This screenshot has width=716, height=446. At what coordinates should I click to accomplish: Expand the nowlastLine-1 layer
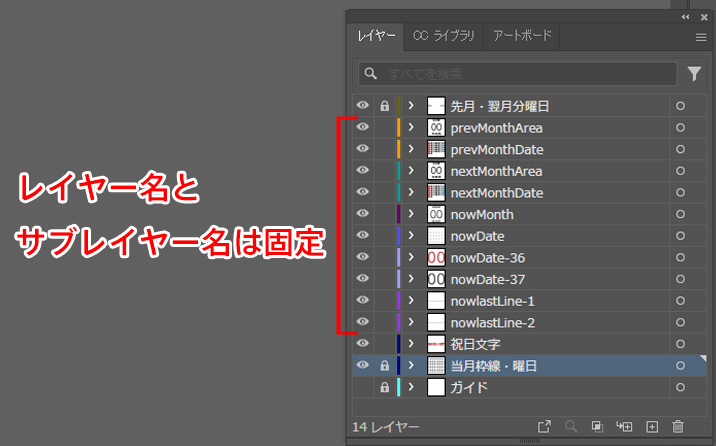pos(411,300)
